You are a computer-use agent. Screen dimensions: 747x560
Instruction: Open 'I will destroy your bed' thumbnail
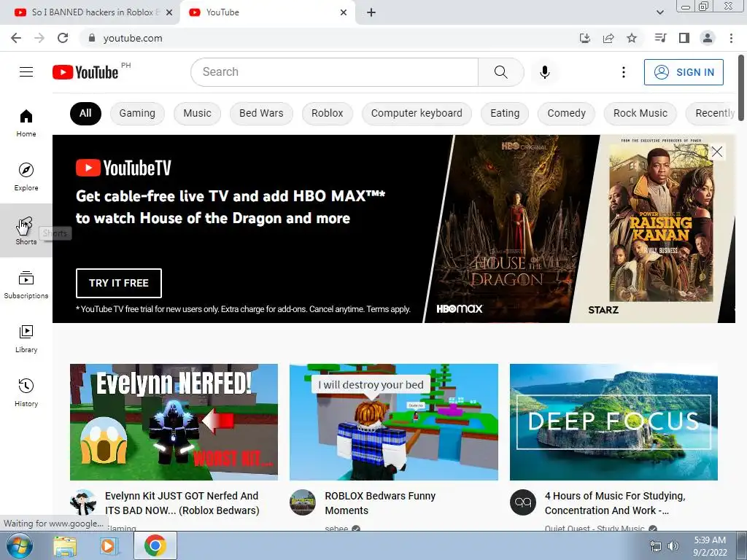tap(394, 422)
